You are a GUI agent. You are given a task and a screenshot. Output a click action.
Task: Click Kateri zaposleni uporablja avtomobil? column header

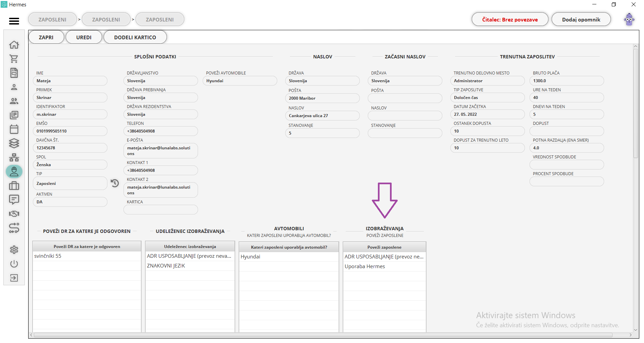(289, 247)
